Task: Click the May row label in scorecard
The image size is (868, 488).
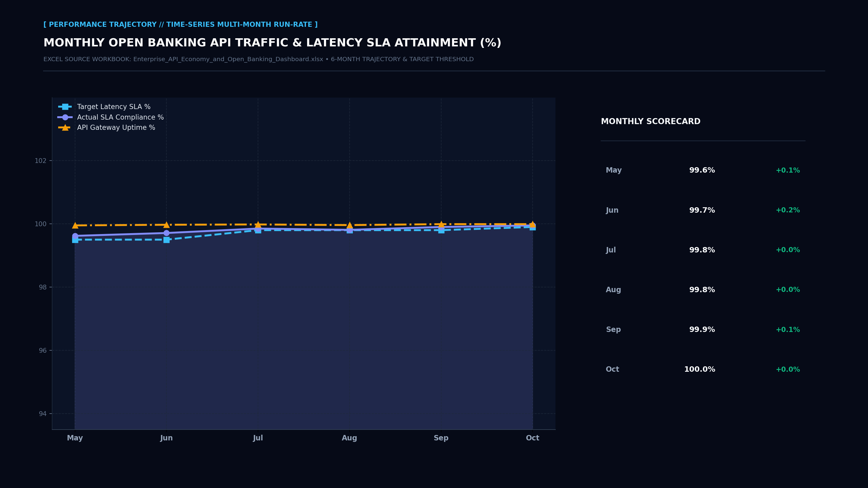Action: [614, 170]
